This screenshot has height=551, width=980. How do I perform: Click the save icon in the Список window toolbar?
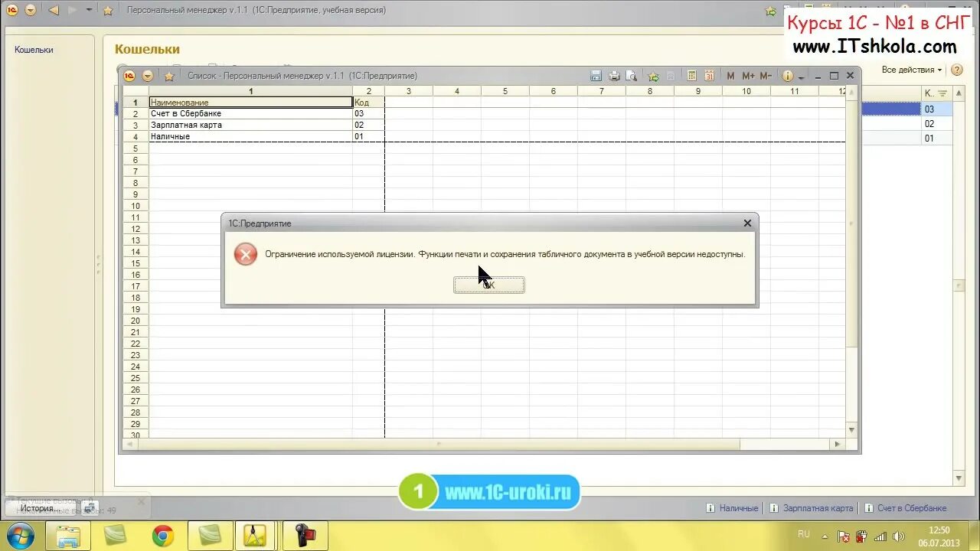[596, 76]
